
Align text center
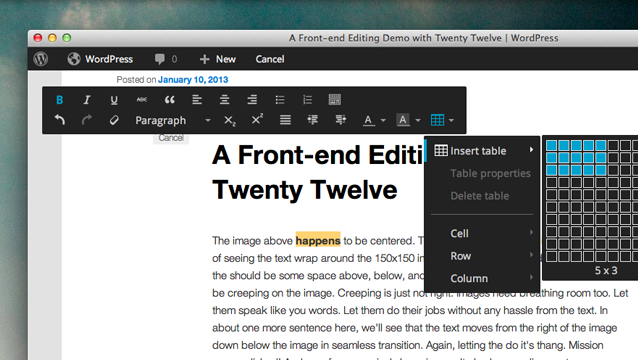(224, 100)
